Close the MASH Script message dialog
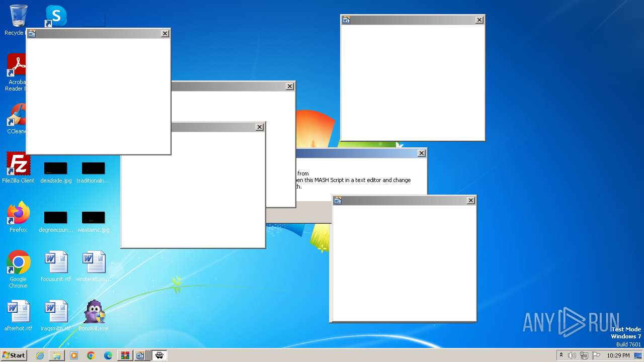Screen dimensions: 644x362 click(x=422, y=153)
